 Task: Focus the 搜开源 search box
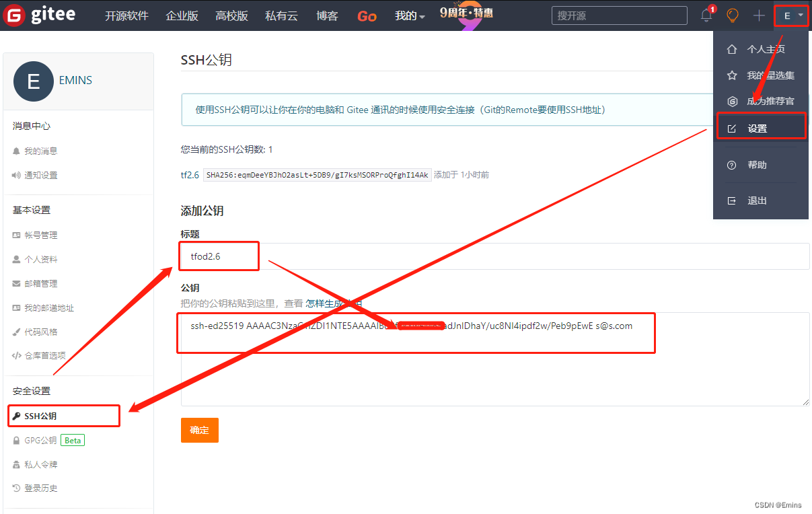(x=619, y=15)
